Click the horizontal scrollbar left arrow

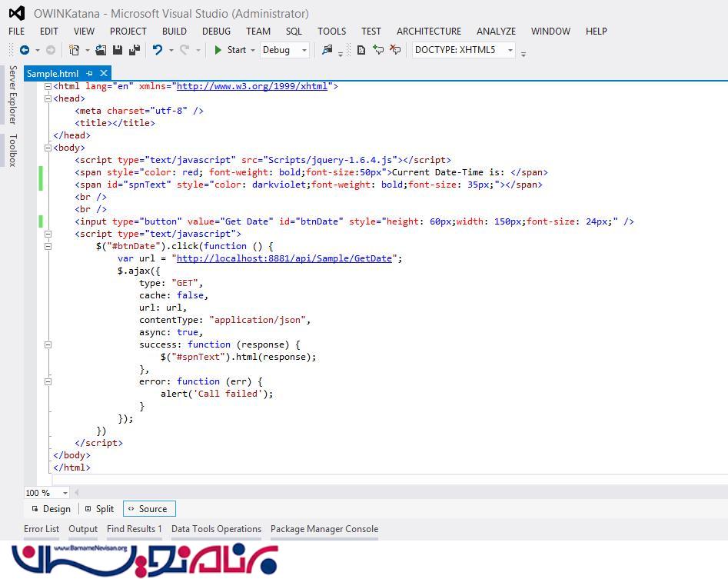coord(78,493)
